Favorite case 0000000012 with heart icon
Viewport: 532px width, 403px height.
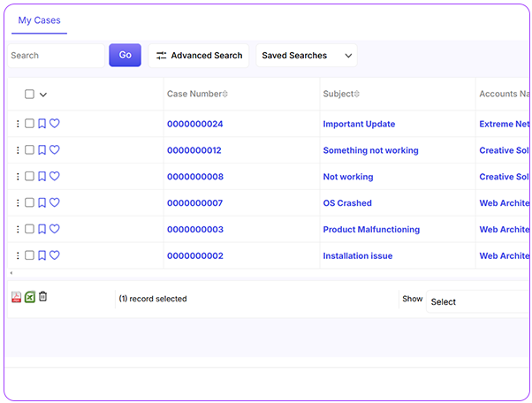pyautogui.click(x=54, y=150)
